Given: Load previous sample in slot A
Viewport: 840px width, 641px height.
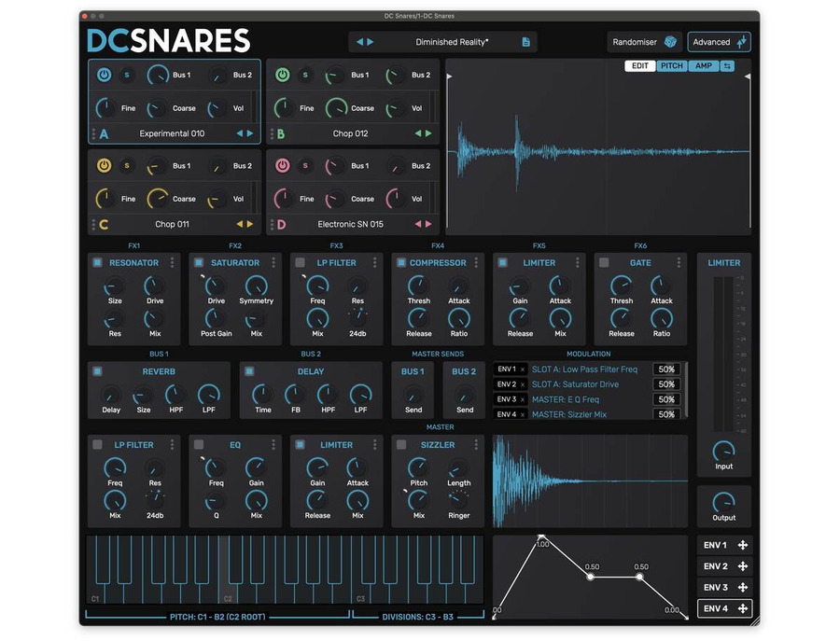Looking at the screenshot, I should pyautogui.click(x=240, y=133).
